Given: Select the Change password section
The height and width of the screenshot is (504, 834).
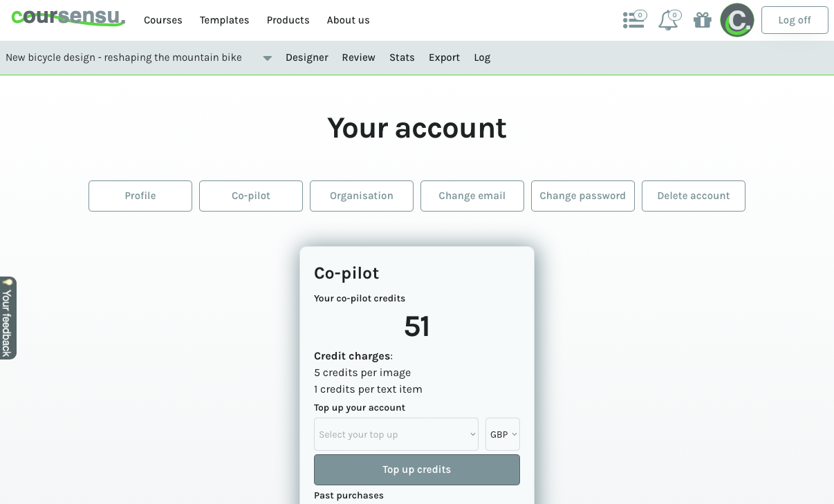Looking at the screenshot, I should click(x=583, y=196).
